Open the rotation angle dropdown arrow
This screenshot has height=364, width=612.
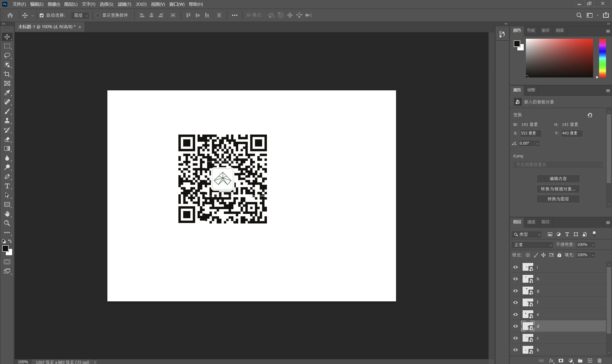click(537, 143)
